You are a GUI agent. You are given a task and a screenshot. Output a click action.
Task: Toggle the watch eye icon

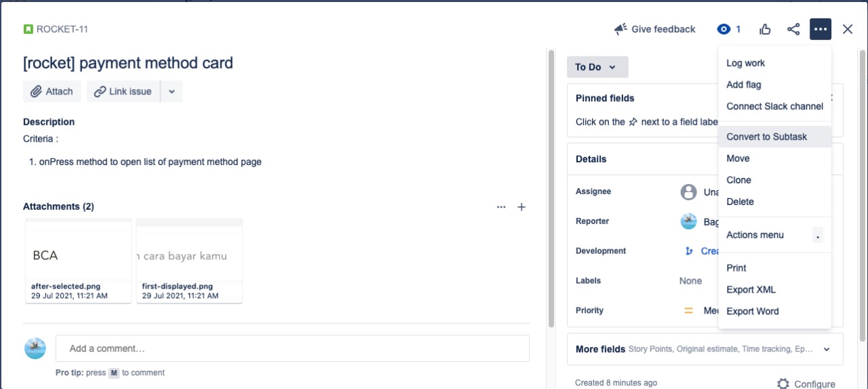pos(724,29)
